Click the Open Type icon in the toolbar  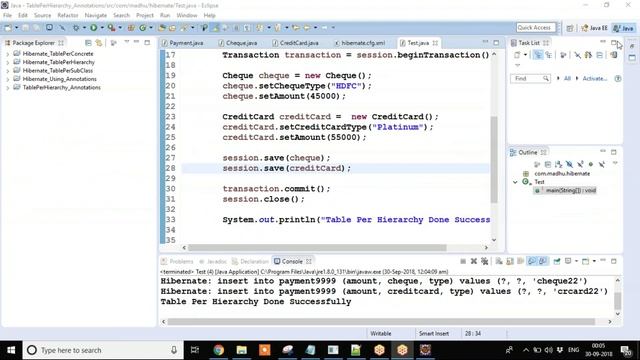point(161,27)
